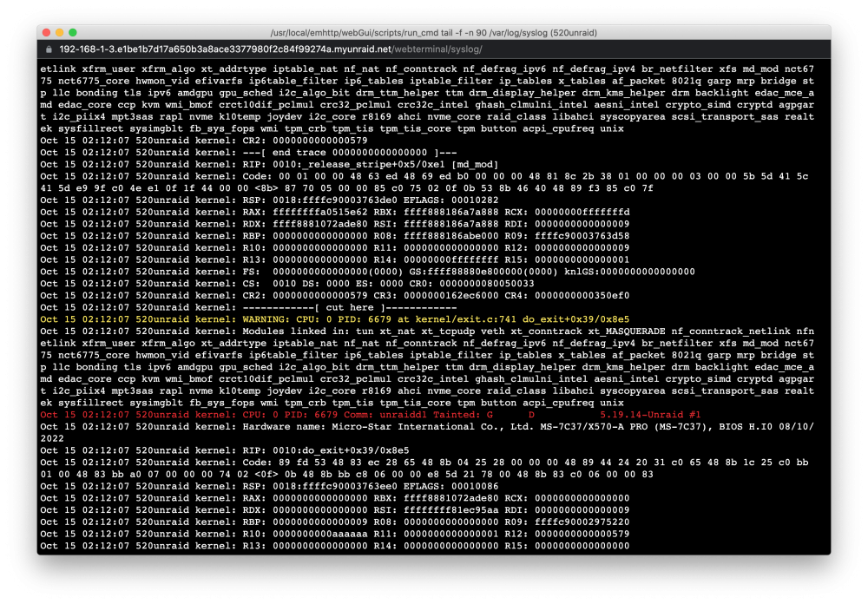Click the 'CS: 0010 DS: 0000 ES: 0000' line

point(287,284)
